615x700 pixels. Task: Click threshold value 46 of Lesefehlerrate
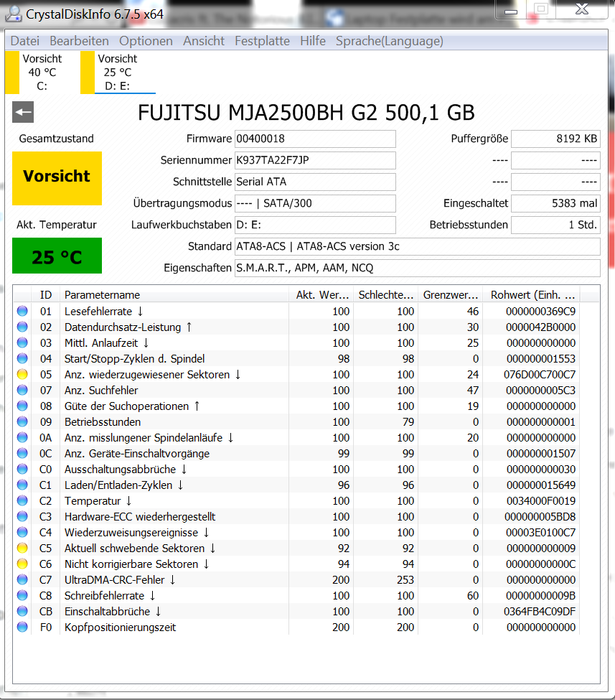pyautogui.click(x=473, y=311)
